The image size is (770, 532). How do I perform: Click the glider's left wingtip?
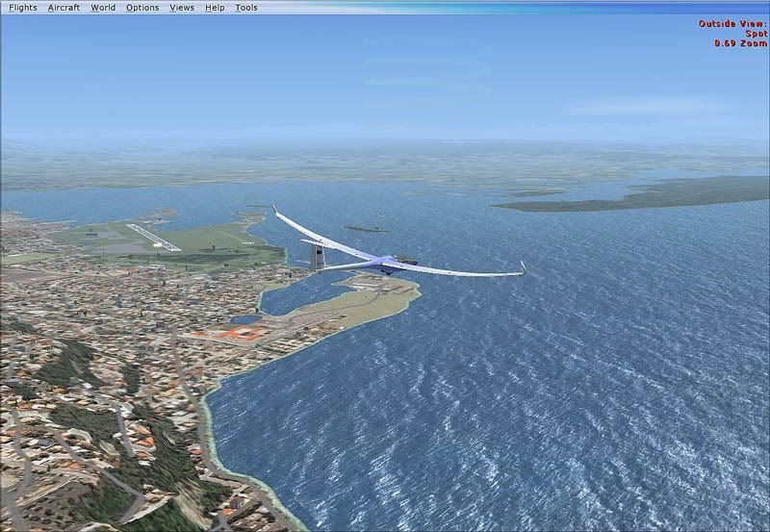(x=274, y=210)
